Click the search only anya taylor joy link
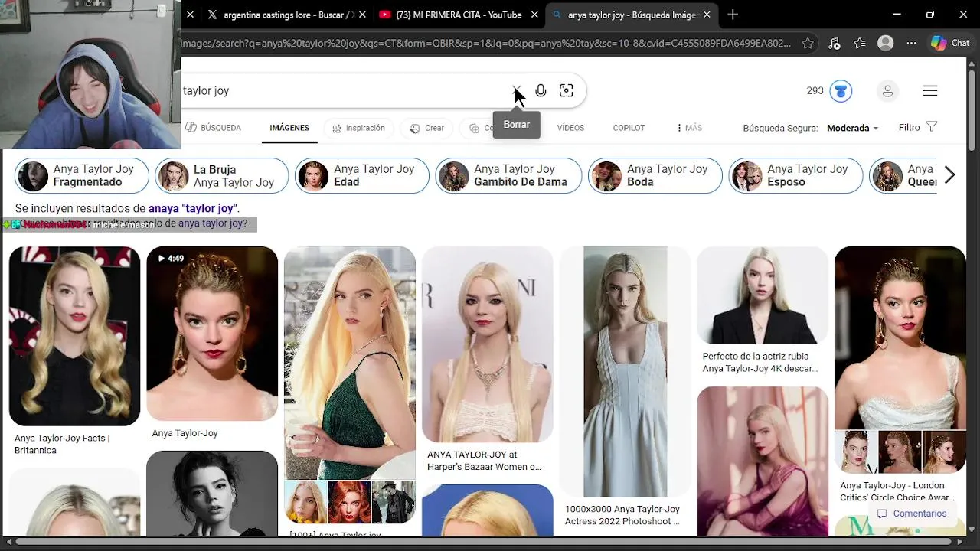The width and height of the screenshot is (980, 551). [x=213, y=223]
